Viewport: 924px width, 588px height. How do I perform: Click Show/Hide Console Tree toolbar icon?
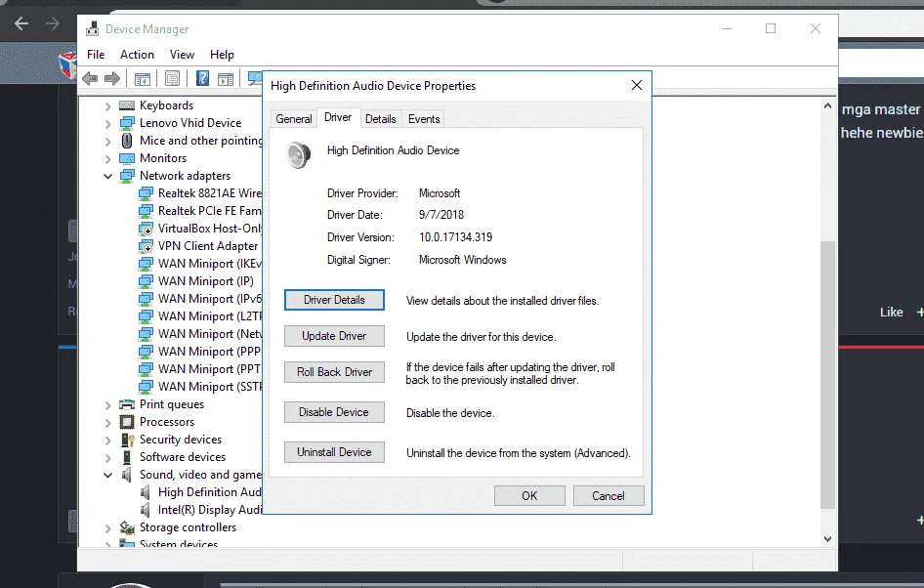[143, 78]
